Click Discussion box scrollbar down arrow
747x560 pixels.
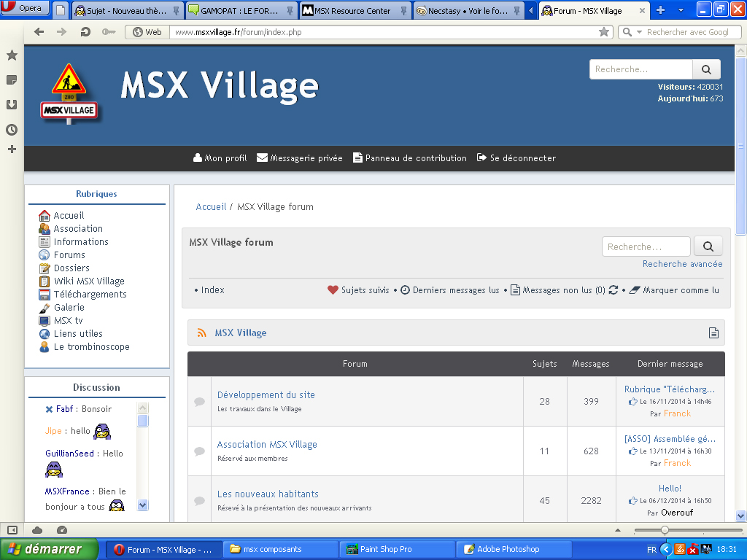(142, 505)
